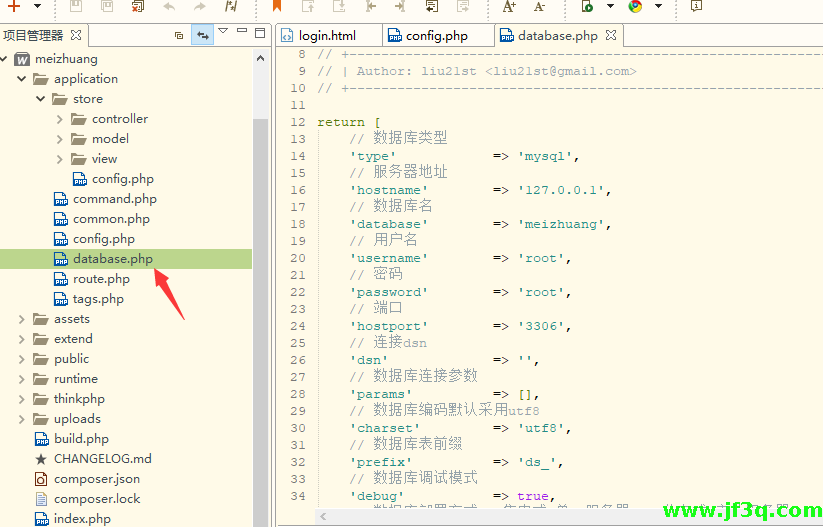
Task: Click the Chrome browser preview icon
Action: pos(635,6)
